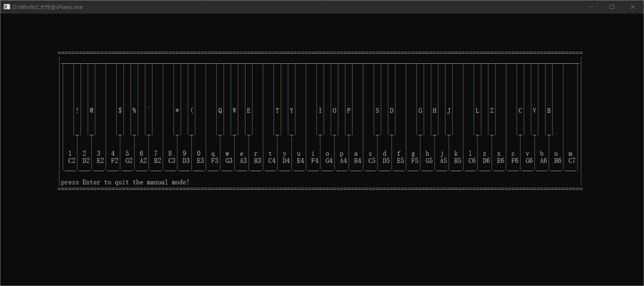The width and height of the screenshot is (644, 286).
Task: Click the black key marked uppercase Q
Action: pyautogui.click(x=220, y=100)
